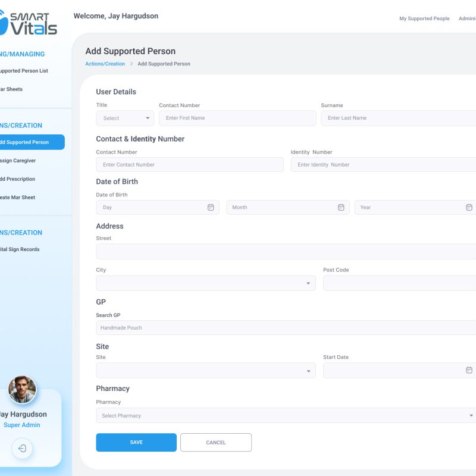The width and height of the screenshot is (476, 476).
Task: Click the Smart Vitals logo
Action: click(x=29, y=24)
